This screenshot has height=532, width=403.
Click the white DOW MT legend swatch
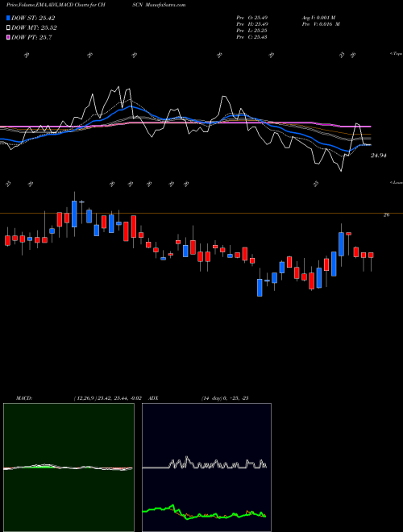(8, 28)
